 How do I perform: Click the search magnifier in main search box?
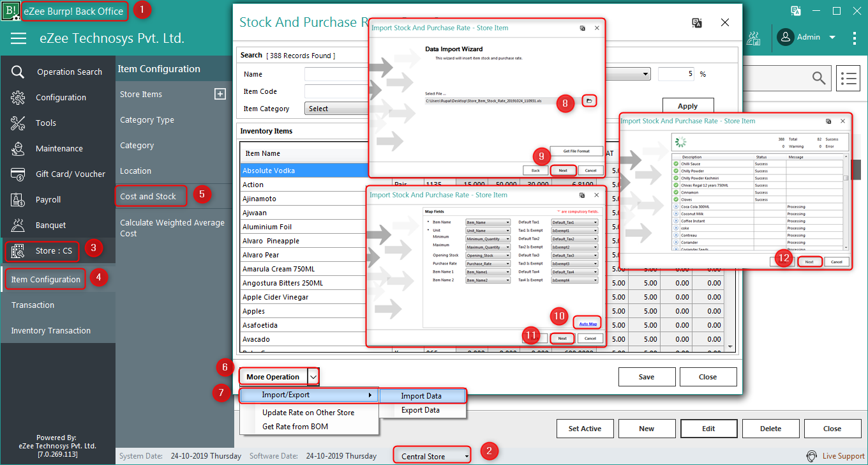(x=818, y=78)
